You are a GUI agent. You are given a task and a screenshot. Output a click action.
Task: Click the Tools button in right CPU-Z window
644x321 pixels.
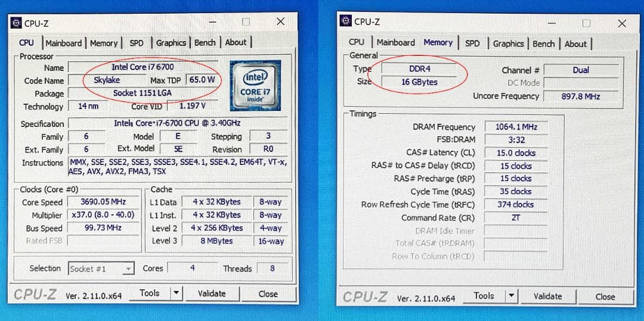[x=484, y=295]
